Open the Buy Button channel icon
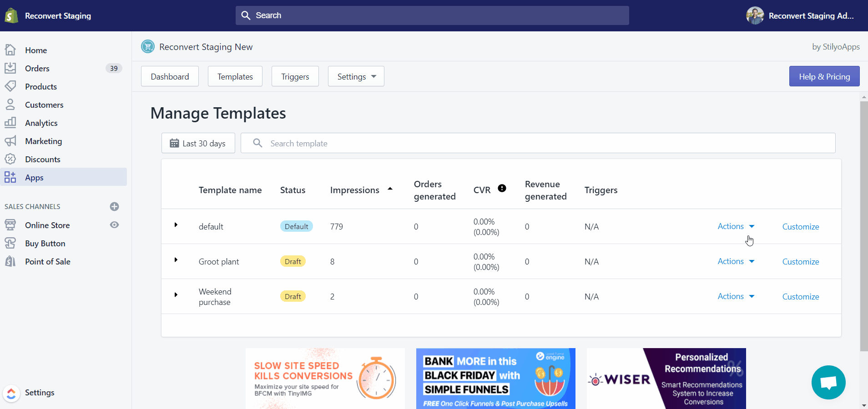 click(x=10, y=243)
